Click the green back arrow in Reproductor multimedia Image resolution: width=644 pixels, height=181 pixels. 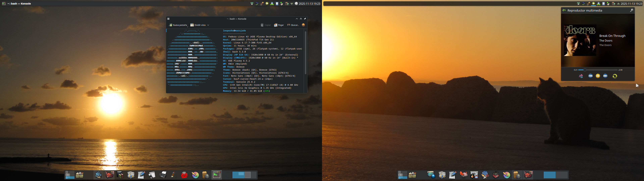pos(564,11)
